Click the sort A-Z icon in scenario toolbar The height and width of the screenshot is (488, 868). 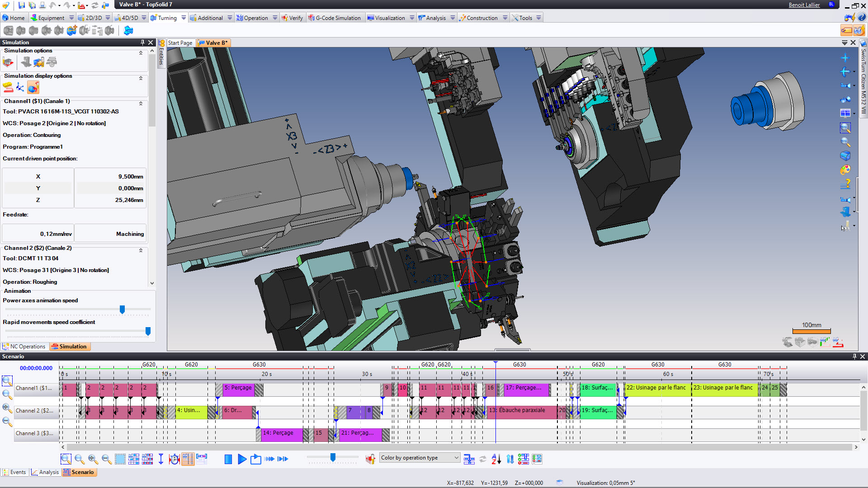point(496,459)
